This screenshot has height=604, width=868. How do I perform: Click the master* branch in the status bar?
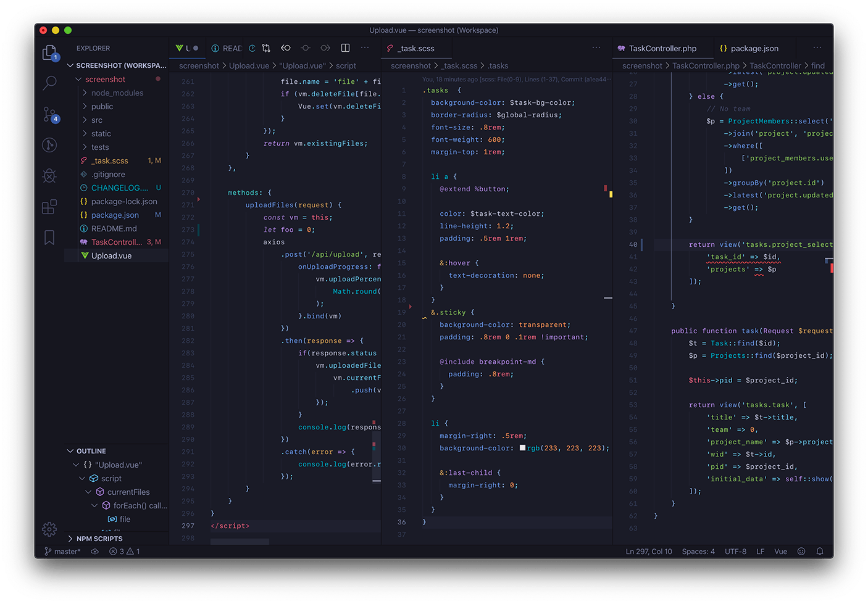(62, 551)
